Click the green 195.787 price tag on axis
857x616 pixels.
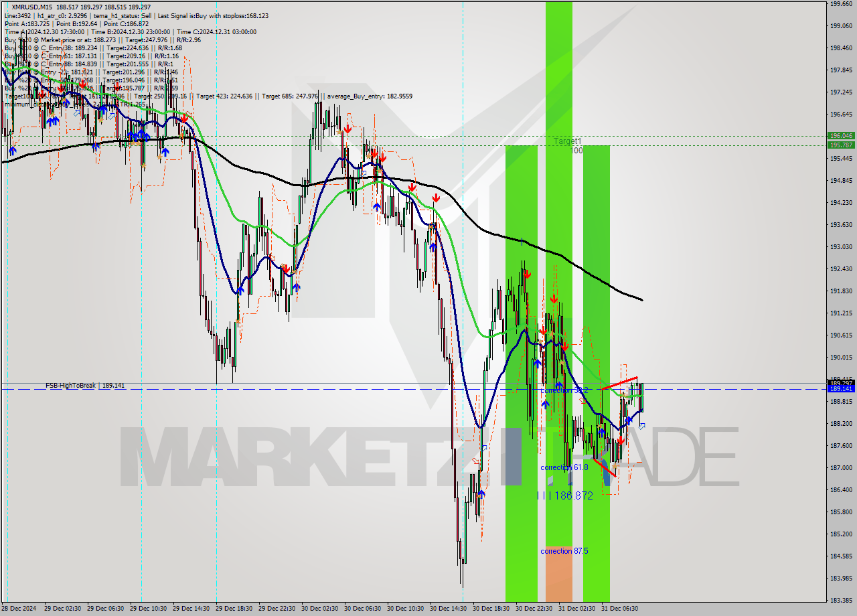841,145
